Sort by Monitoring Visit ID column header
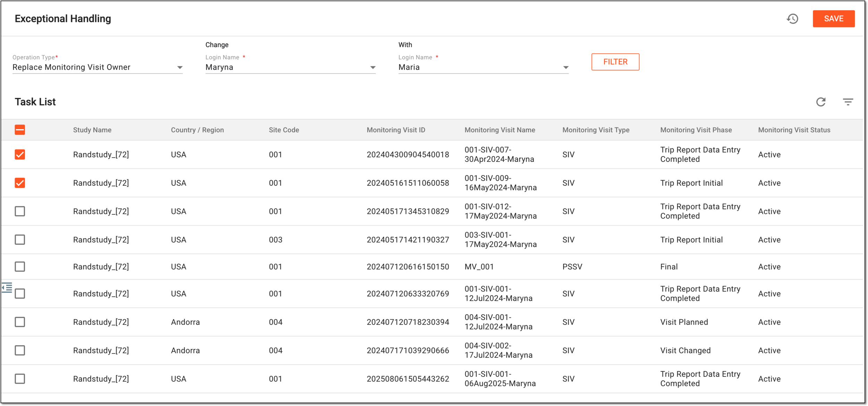Image resolution: width=868 pixels, height=406 pixels. point(396,130)
